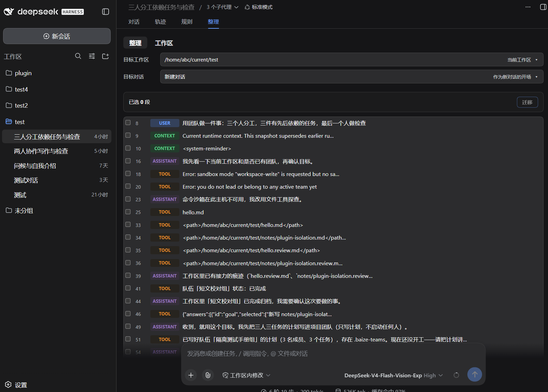Open workspace filter settings icon
The height and width of the screenshot is (392, 548).
coord(92,56)
